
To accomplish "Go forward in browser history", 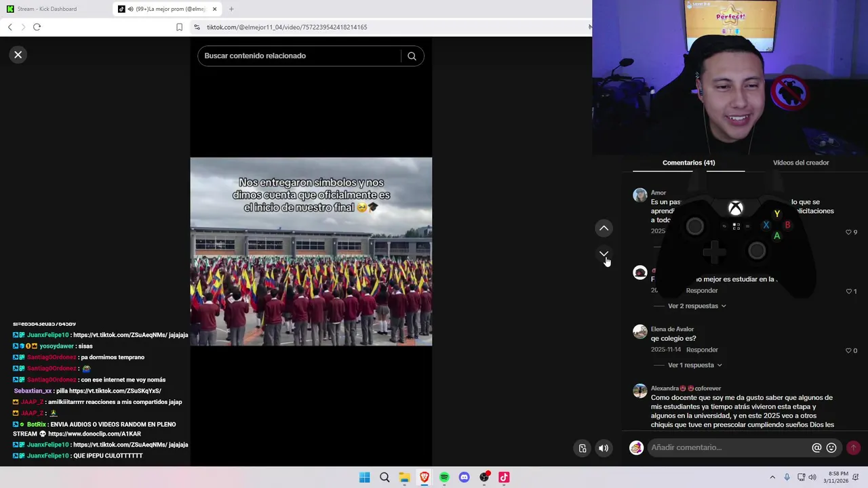I will (x=23, y=27).
